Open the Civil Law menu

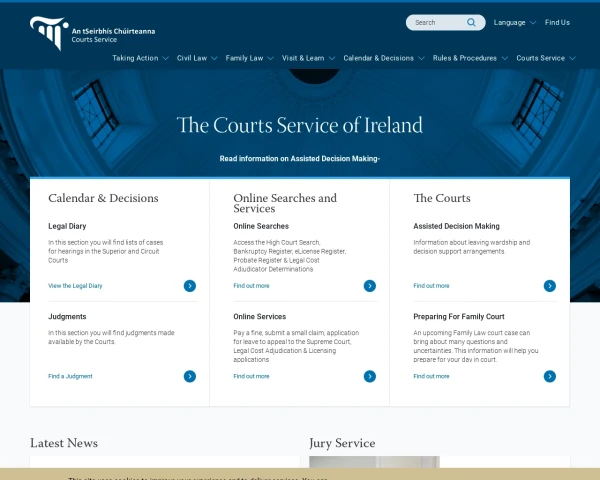192,58
